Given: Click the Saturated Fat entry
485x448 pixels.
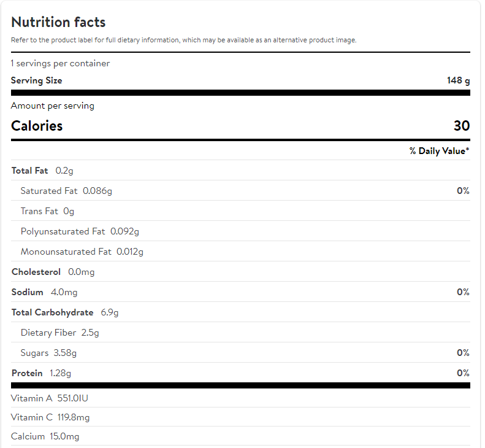Looking at the screenshot, I should pyautogui.click(x=66, y=191).
